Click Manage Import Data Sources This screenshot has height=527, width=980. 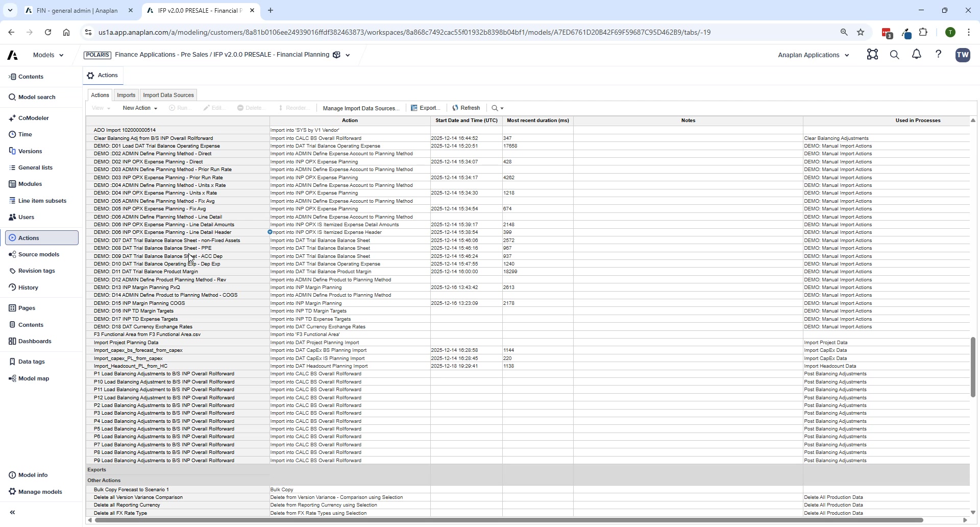[x=361, y=108]
